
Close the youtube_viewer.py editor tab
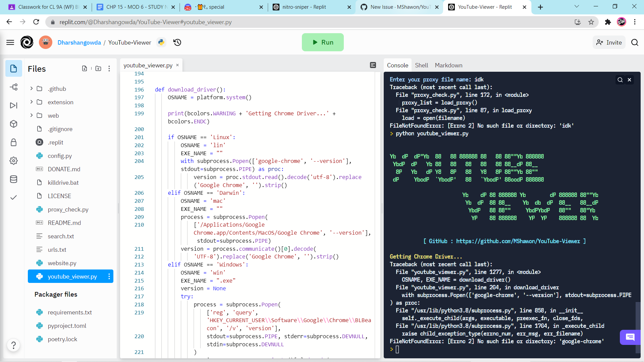click(x=177, y=65)
